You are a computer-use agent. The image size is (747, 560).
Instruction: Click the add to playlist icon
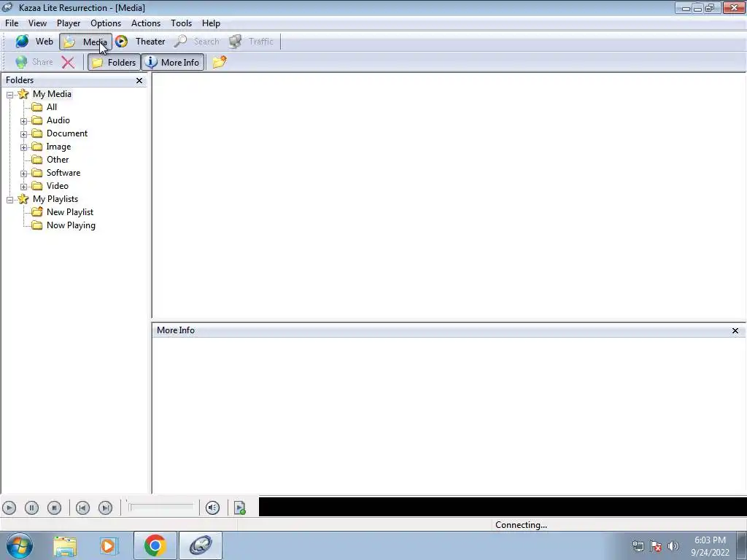coord(239,508)
